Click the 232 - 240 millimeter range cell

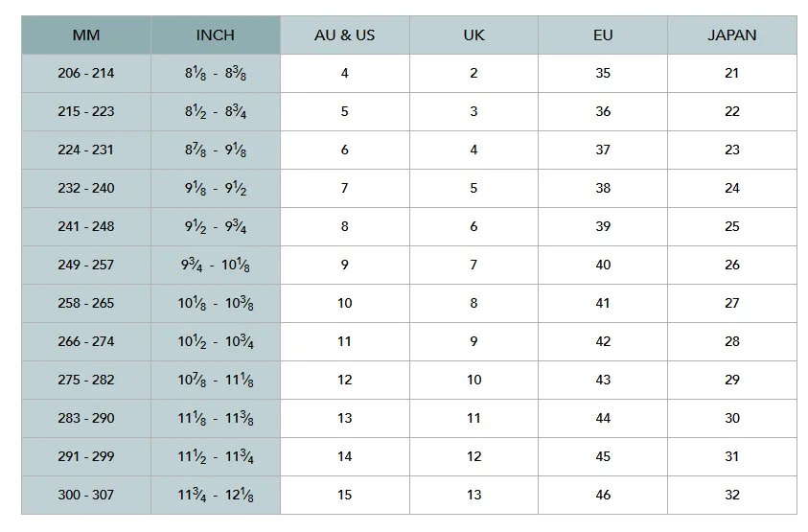pos(86,188)
